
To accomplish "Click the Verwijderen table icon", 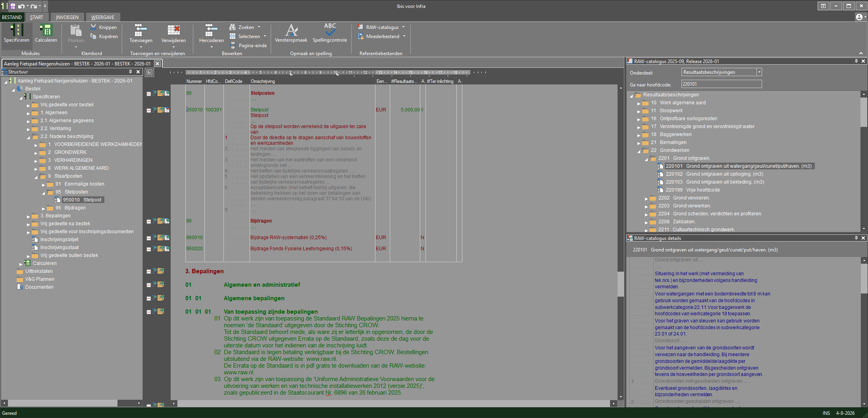I will pos(173,30).
